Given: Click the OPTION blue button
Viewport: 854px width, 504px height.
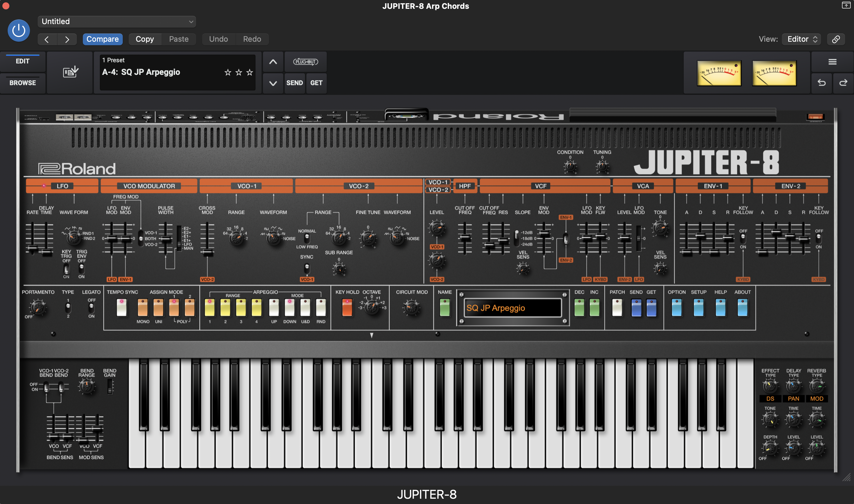Looking at the screenshot, I should 677,307.
